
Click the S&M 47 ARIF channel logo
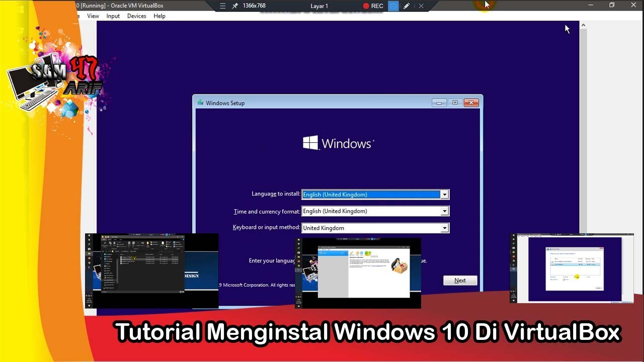58,80
